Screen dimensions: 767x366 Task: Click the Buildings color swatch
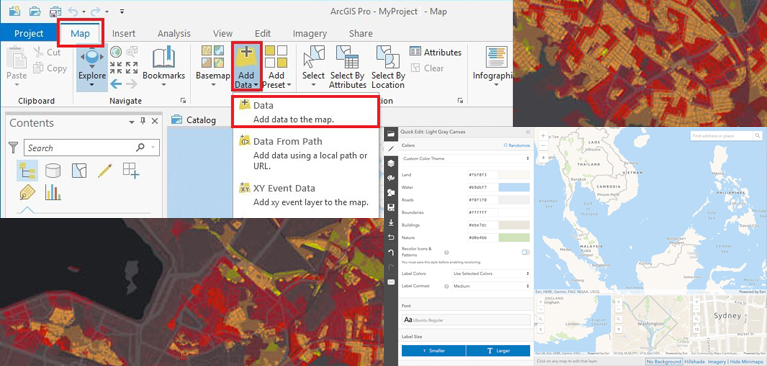point(514,225)
